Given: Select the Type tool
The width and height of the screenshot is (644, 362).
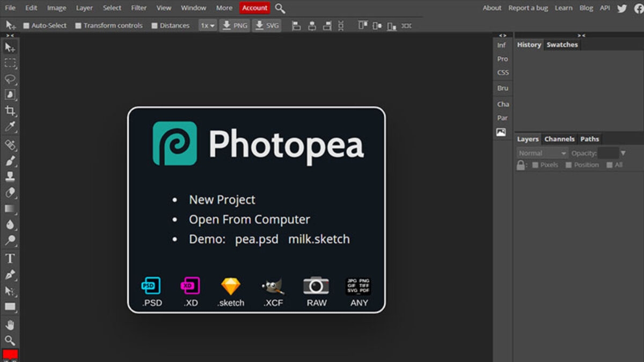Looking at the screenshot, I should 10,258.
